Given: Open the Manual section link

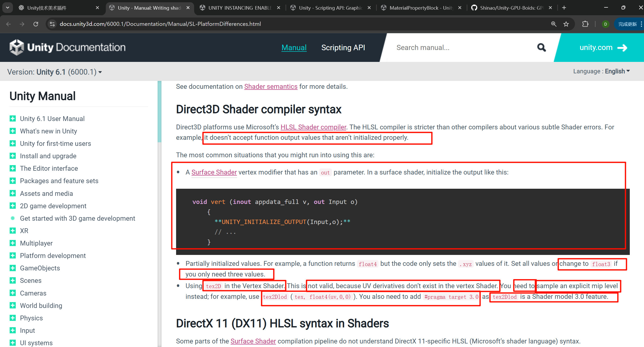Looking at the screenshot, I should point(294,47).
